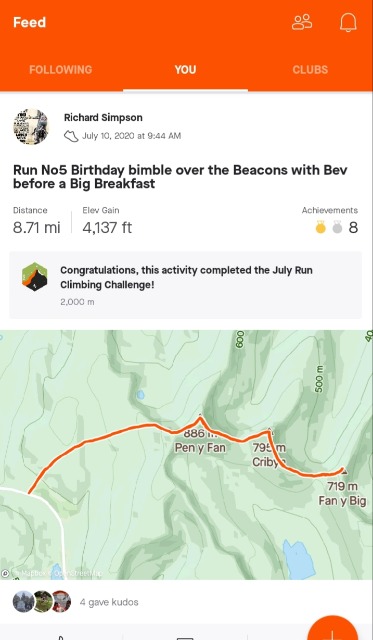The height and width of the screenshot is (640, 373).
Task: Select the You tab
Action: pyautogui.click(x=185, y=69)
